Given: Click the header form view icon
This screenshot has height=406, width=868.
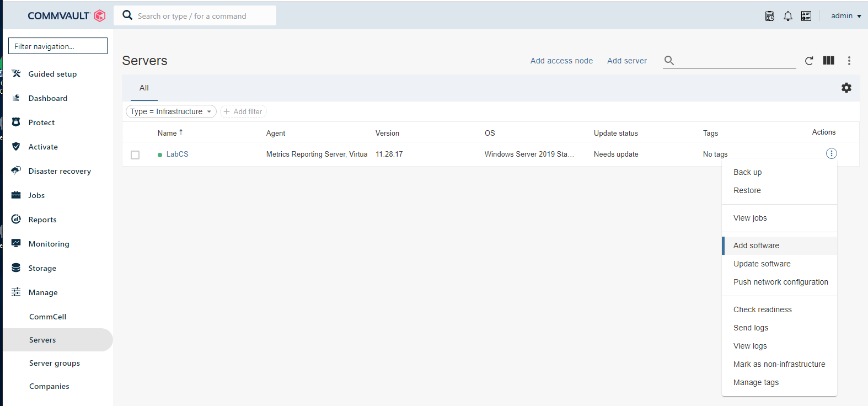Looking at the screenshot, I should tap(806, 16).
